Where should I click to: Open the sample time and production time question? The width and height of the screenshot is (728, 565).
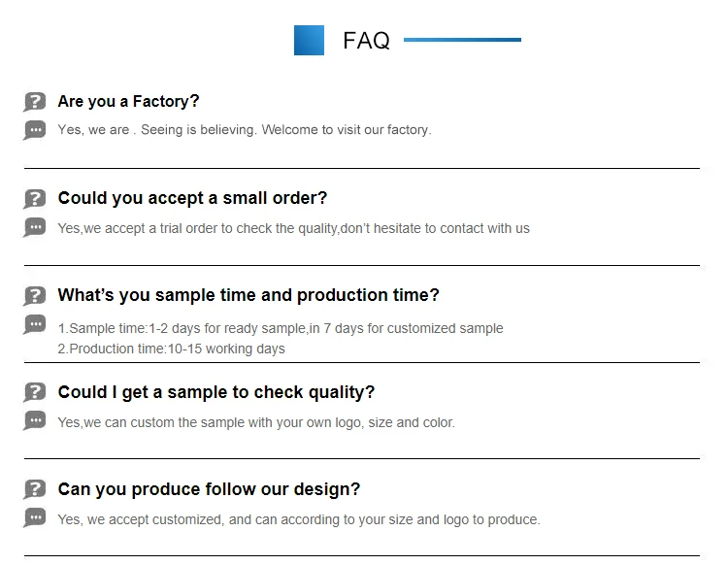click(248, 295)
